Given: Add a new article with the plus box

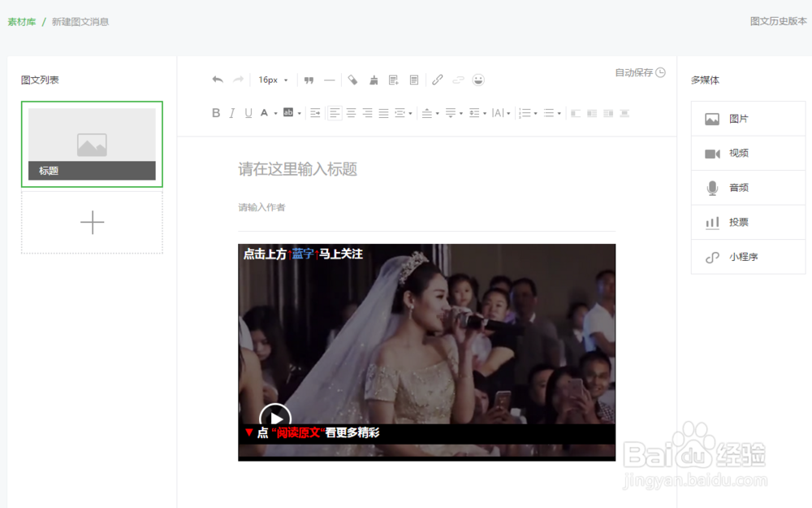Looking at the screenshot, I should click(x=93, y=223).
